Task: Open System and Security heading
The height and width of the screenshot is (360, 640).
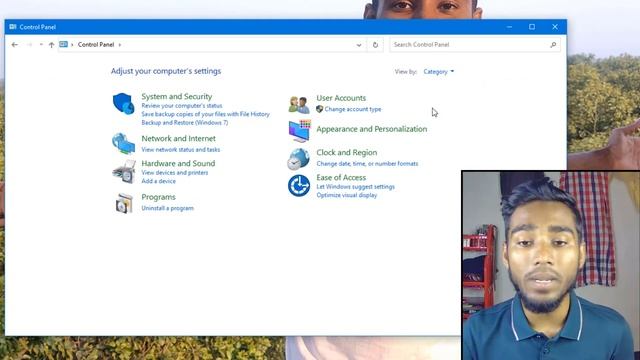Action: click(x=177, y=96)
